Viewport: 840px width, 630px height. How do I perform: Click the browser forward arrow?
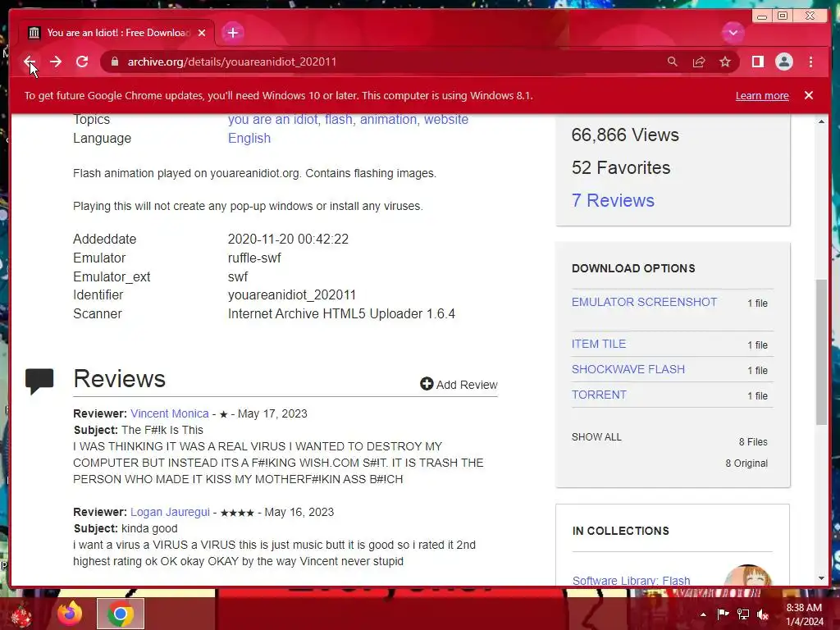coord(56,62)
